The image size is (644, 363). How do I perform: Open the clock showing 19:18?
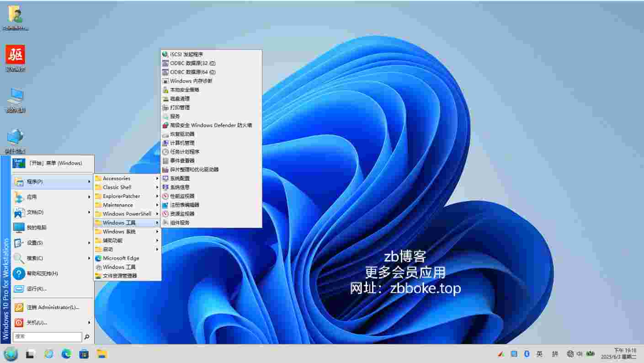pyautogui.click(x=618, y=354)
